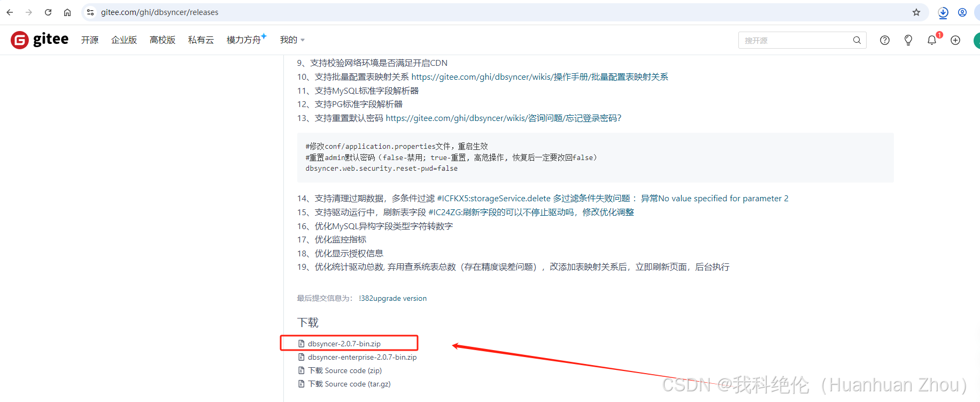Open issue #ICFKX5 storageService.delete link

click(613, 199)
